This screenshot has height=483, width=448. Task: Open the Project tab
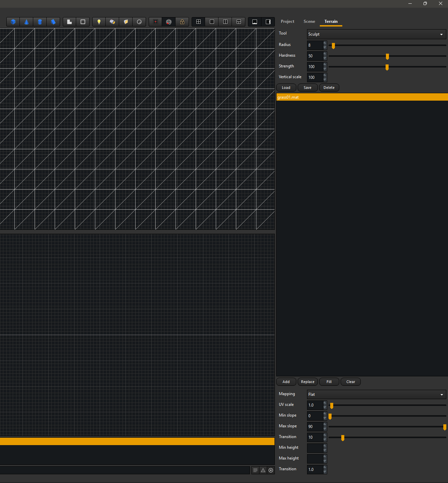coord(287,21)
